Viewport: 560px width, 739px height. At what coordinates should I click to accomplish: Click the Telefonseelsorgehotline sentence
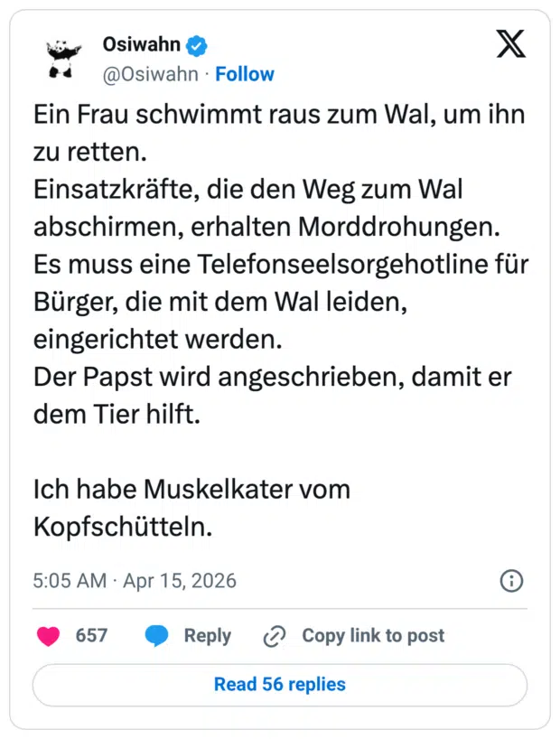(x=271, y=264)
